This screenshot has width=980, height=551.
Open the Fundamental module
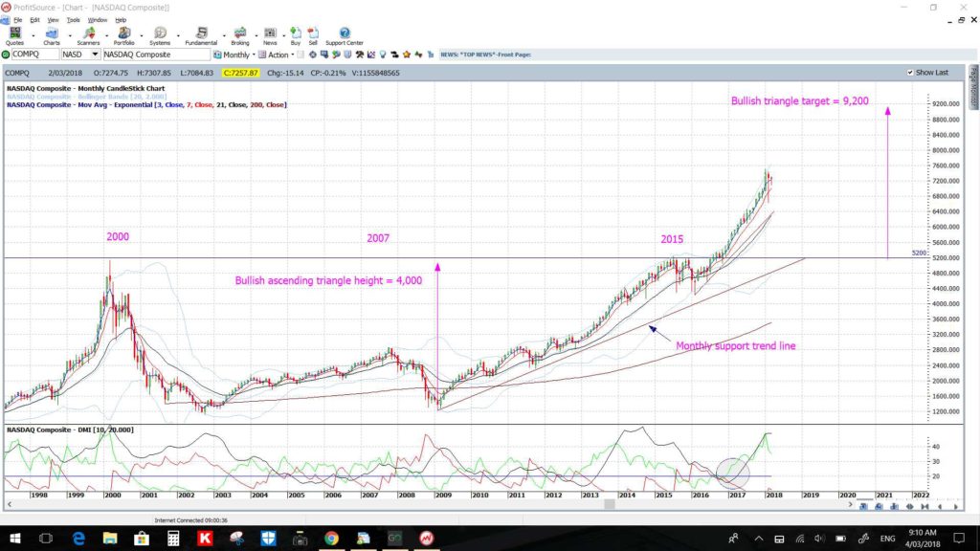coord(201,35)
